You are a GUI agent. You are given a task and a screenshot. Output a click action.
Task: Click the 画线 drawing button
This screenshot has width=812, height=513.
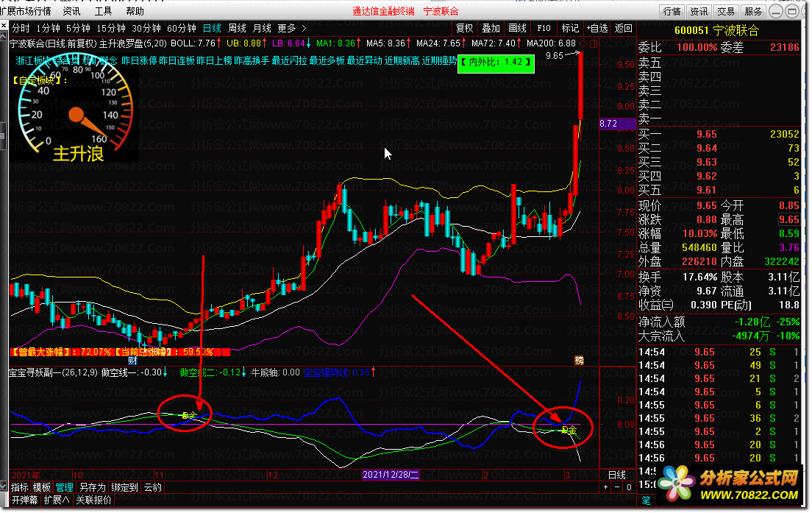pyautogui.click(x=517, y=28)
